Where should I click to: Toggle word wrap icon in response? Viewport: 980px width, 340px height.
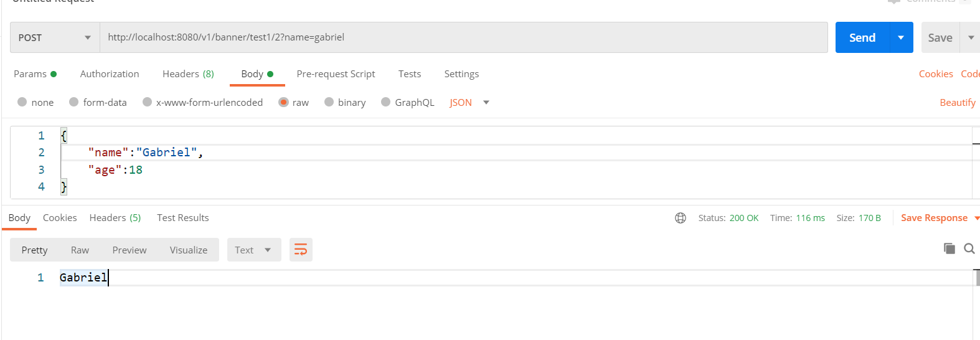[301, 250]
